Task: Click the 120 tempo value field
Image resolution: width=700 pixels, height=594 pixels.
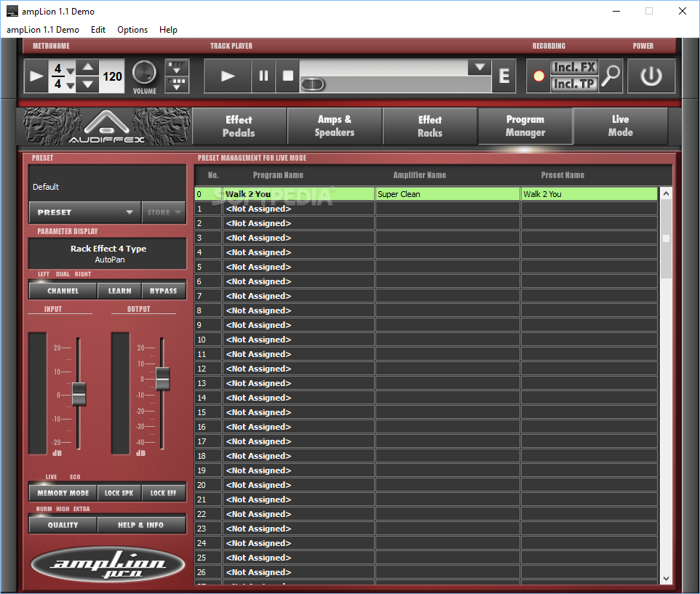Action: pos(112,76)
